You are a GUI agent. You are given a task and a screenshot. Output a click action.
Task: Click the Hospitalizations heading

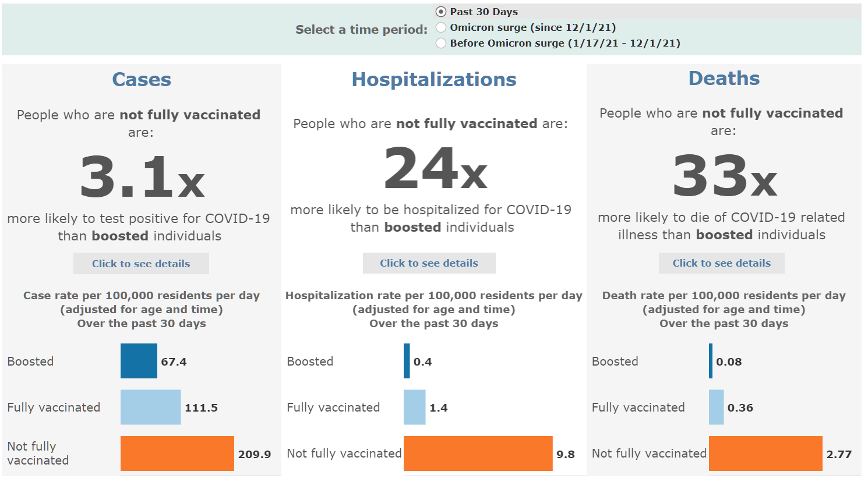point(434,79)
